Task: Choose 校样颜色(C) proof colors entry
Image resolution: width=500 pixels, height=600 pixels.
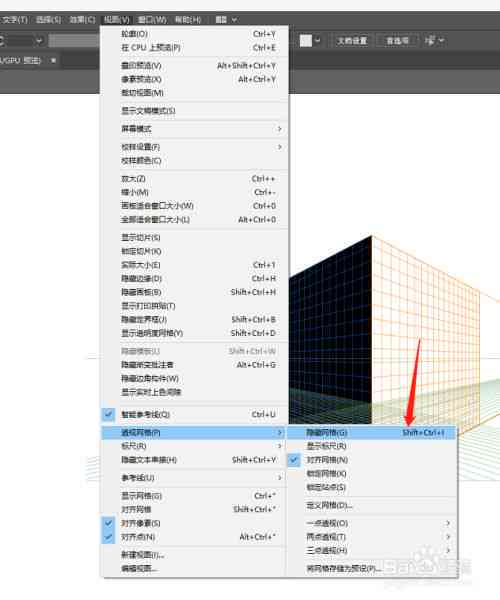Action: (194, 161)
